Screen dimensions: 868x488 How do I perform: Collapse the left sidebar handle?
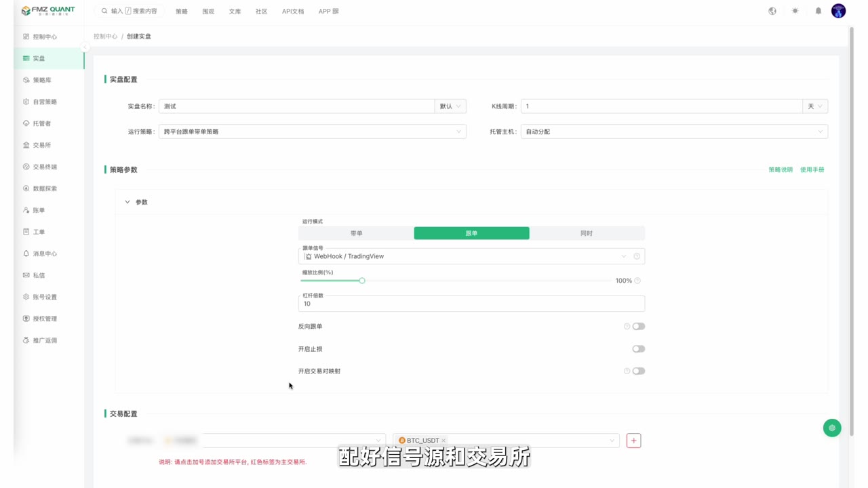[x=85, y=47]
